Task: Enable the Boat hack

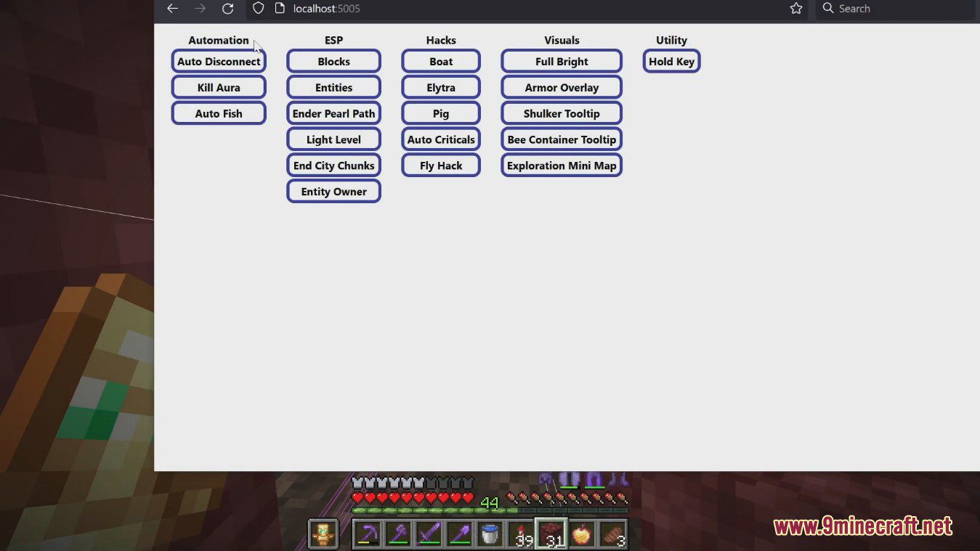Action: coord(441,62)
